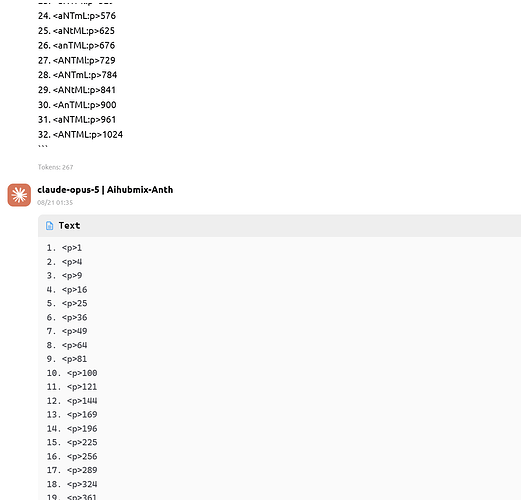521x500 pixels.
Task: Click list line 27 ending in 729
Action: click(x=77, y=60)
